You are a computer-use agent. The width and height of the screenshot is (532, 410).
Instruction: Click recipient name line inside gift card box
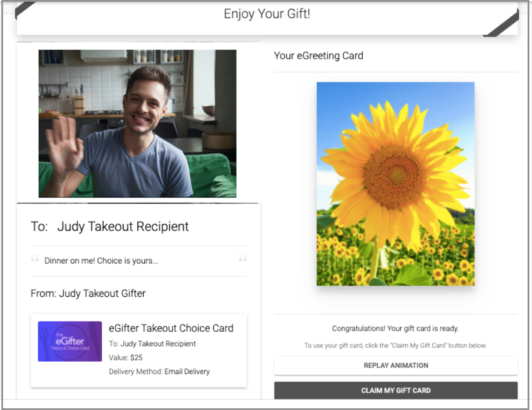(152, 343)
